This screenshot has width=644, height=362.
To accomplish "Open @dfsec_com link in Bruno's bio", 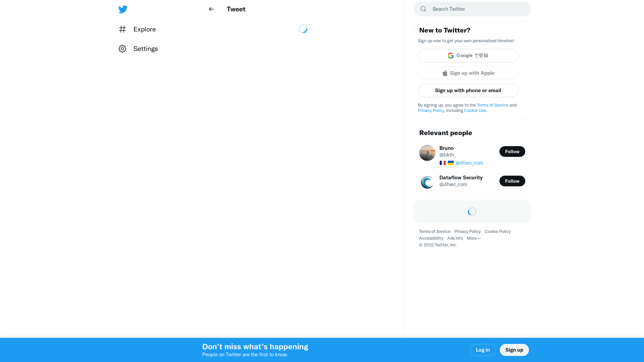I will (x=469, y=163).
